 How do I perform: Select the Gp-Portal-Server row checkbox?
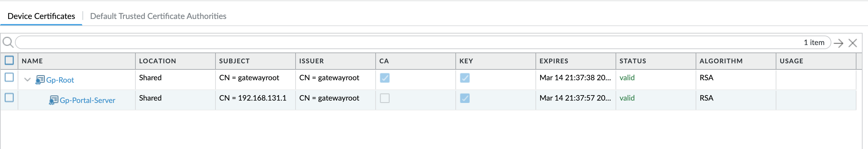(9, 98)
